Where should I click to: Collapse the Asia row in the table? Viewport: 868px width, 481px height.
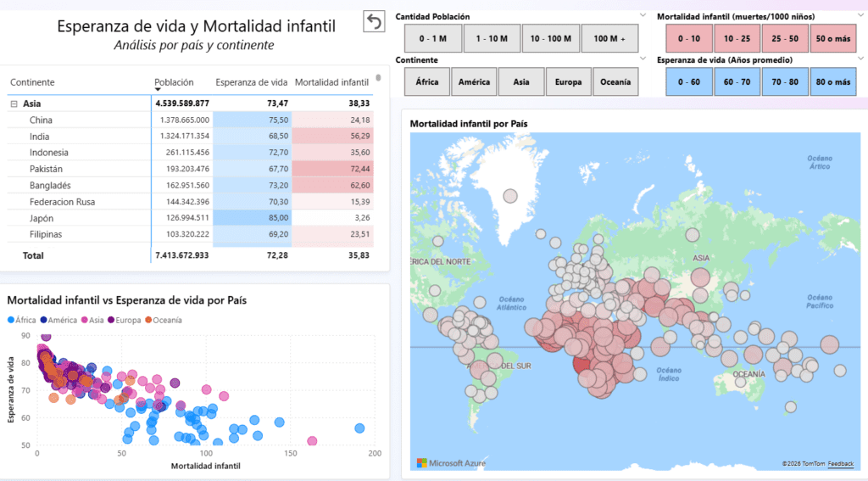pyautogui.click(x=14, y=103)
